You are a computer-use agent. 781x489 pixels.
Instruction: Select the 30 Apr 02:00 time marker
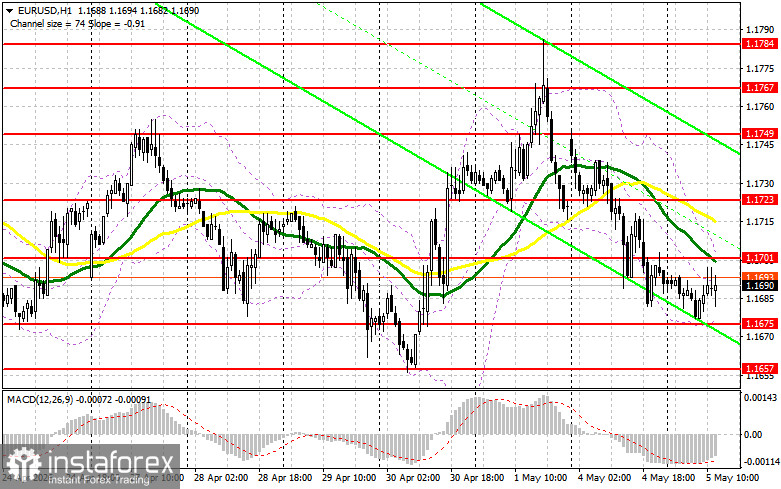click(x=413, y=478)
